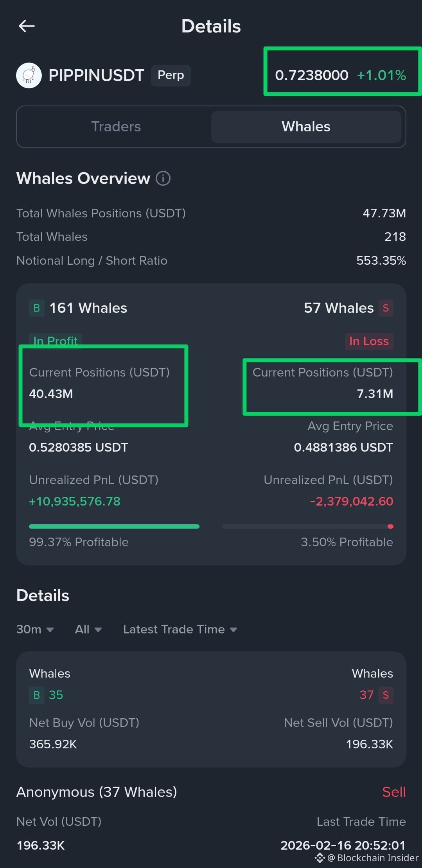Expand the All filter dropdown
This screenshot has width=422, height=868.
coord(88,629)
